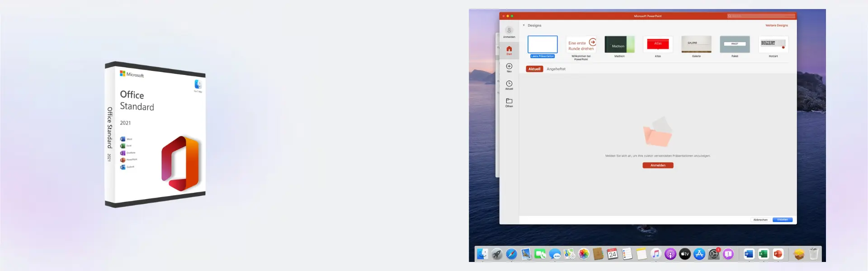Viewport: 868px width, 271px height.
Task: Open FaceTime from the dock
Action: (540, 254)
